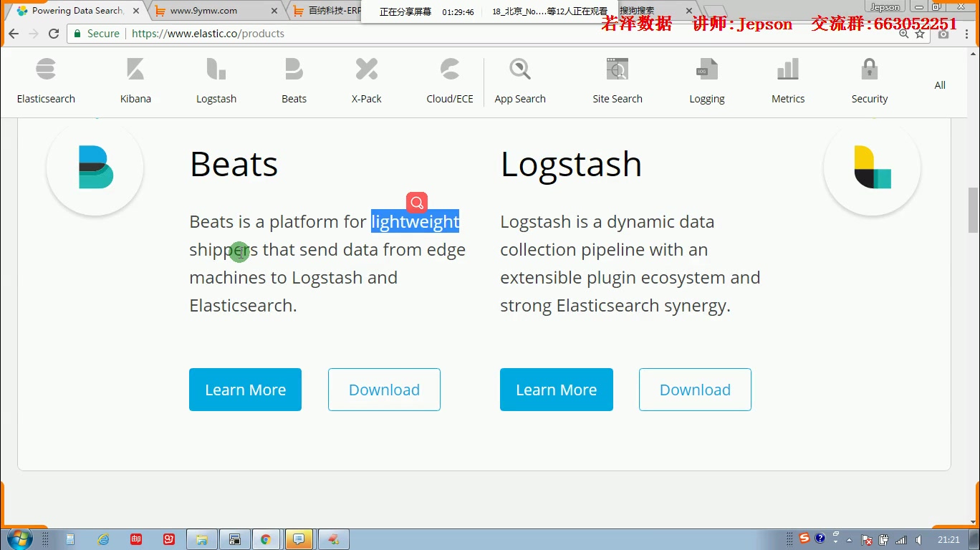Click the Beats heading text
The image size is (980, 550).
pyautogui.click(x=234, y=164)
